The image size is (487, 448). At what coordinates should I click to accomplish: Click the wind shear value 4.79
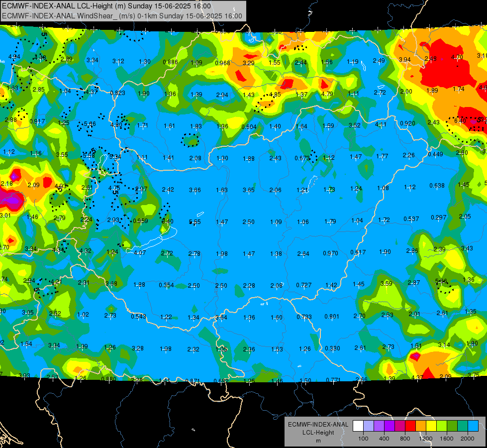tap(327, 94)
